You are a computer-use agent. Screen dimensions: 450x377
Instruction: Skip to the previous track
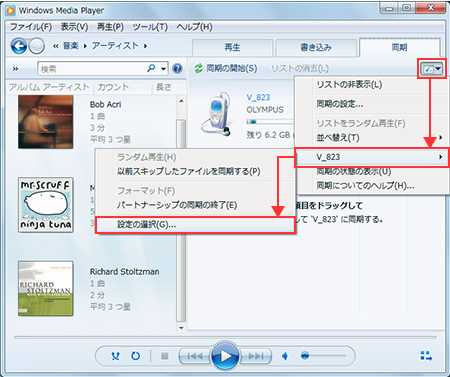(195, 356)
